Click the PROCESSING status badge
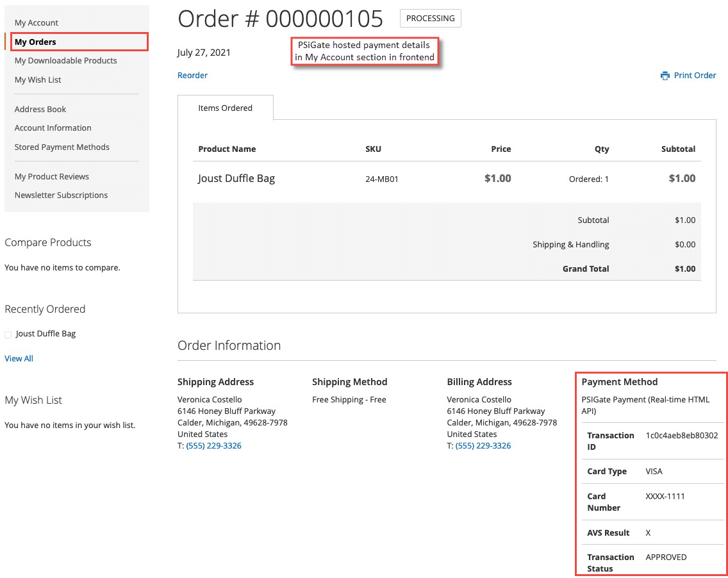The image size is (728, 578). (430, 18)
